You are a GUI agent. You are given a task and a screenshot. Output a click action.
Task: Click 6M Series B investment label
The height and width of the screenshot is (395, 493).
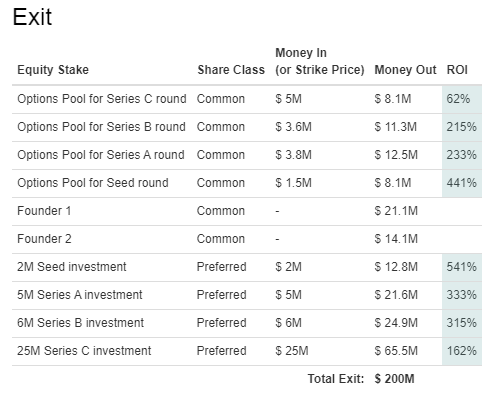80,323
